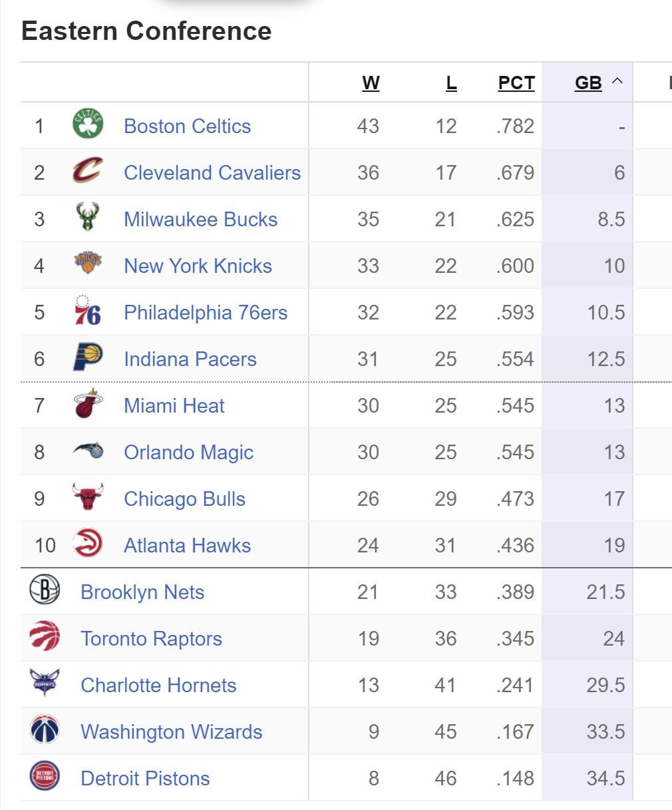Screen dimensions: 672x810
Task: Select the Charlotte Hornets team link
Action: coord(158,685)
